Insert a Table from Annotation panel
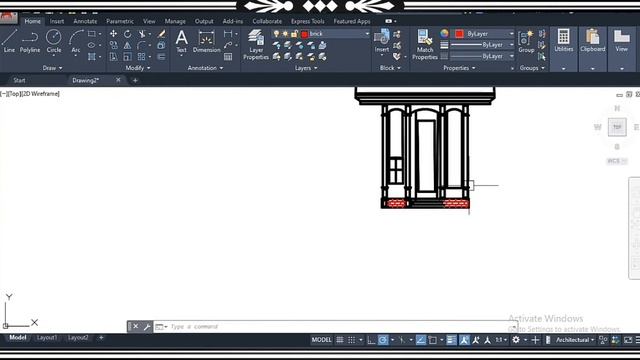640x360 pixels. (228, 57)
